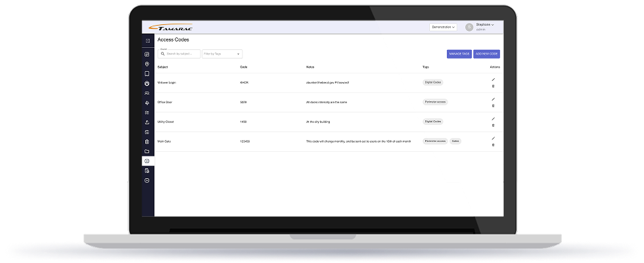The width and height of the screenshot is (644, 263).
Task: Click the Office Door code value
Action: coord(243,102)
